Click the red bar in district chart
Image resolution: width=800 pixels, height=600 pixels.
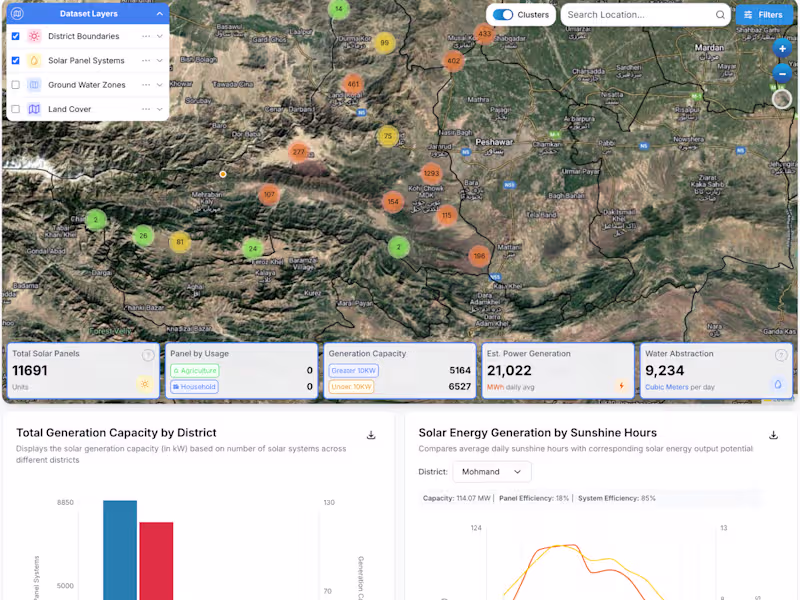click(x=156, y=561)
